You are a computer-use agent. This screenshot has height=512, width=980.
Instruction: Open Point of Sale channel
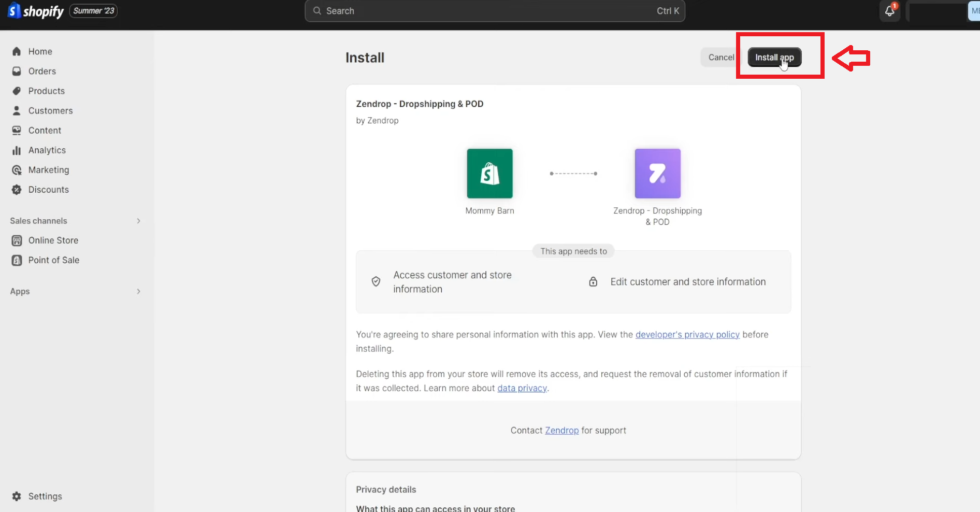tap(54, 260)
